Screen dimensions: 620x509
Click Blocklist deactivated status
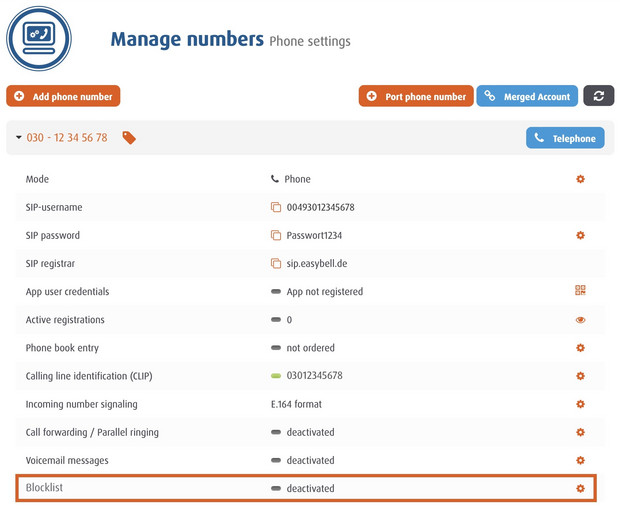310,488
